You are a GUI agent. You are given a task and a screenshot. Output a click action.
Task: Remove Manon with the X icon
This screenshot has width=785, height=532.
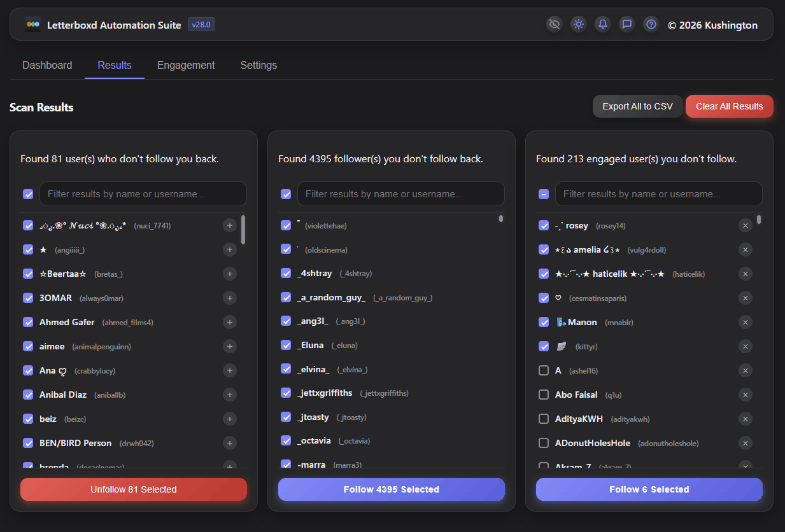click(x=746, y=322)
